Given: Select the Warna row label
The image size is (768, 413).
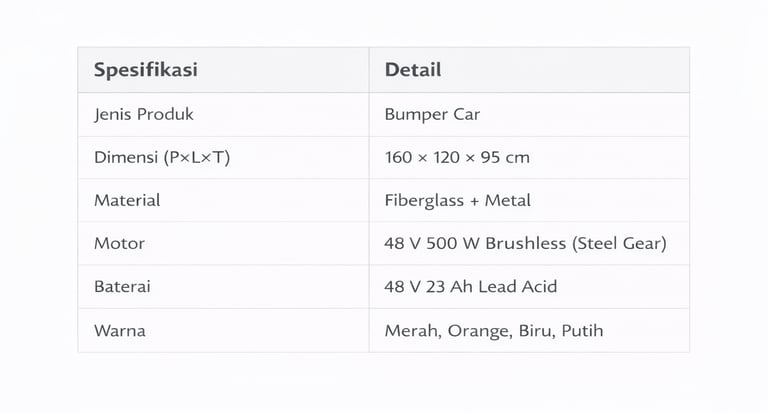Looking at the screenshot, I should pyautogui.click(x=119, y=330).
